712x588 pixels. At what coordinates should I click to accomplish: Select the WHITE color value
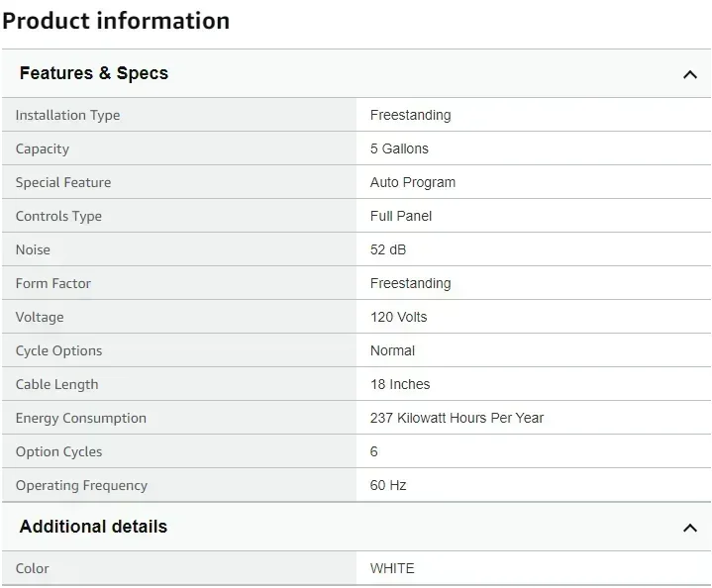point(392,568)
